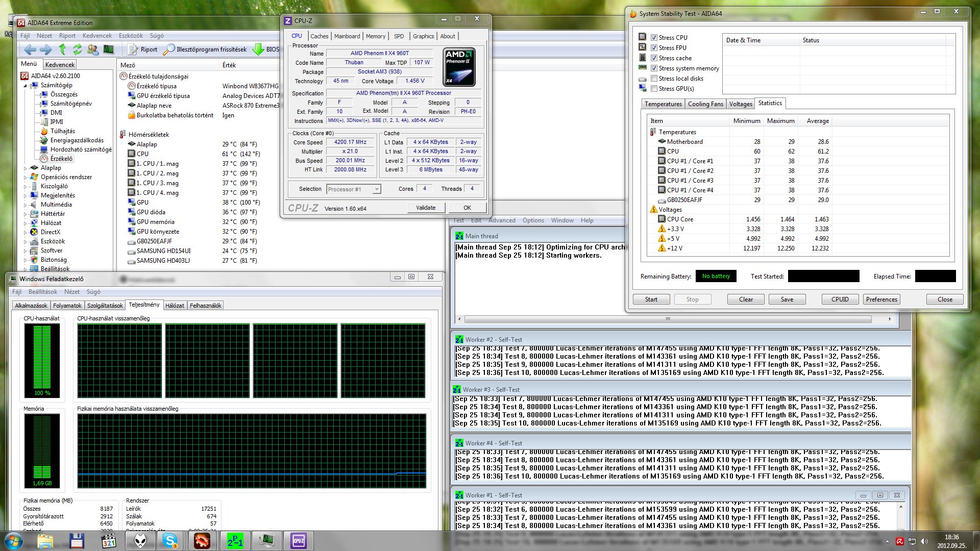Launch stability test from AIDA64 monitor icon
Screen dimensions: 980x551
(109, 49)
